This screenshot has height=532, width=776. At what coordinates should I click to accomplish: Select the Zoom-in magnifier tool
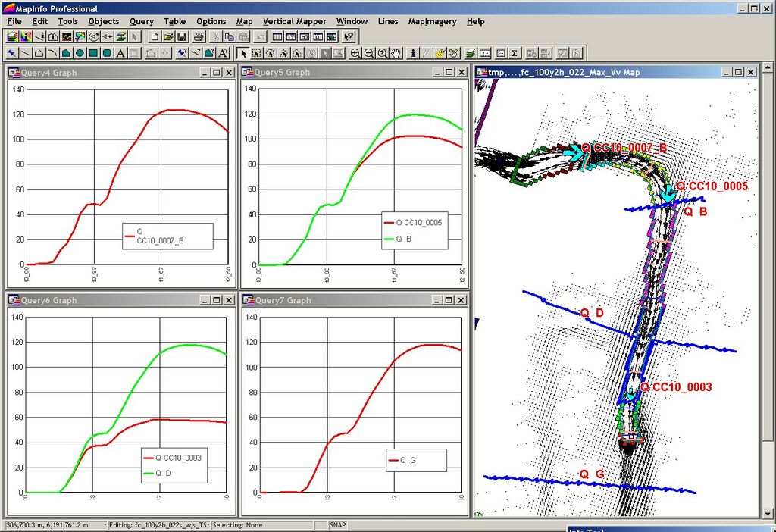[x=355, y=53]
